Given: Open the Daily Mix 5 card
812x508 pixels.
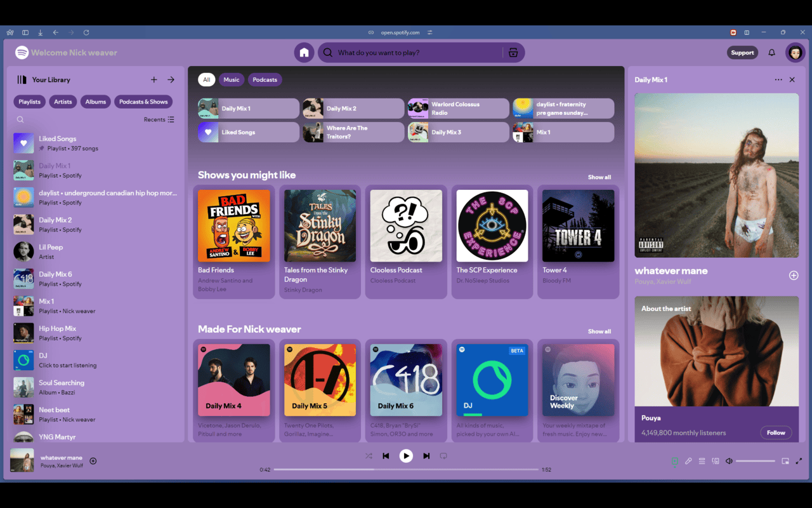Looking at the screenshot, I should (320, 391).
